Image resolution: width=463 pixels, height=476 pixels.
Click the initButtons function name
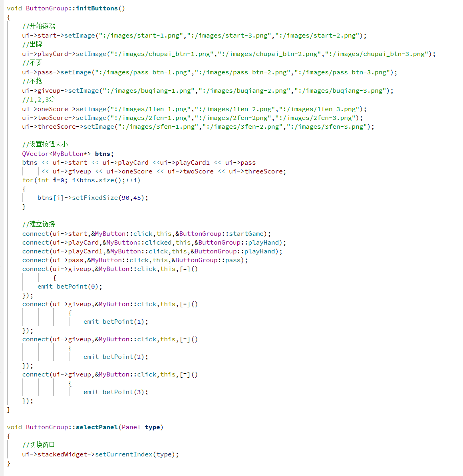(x=97, y=8)
